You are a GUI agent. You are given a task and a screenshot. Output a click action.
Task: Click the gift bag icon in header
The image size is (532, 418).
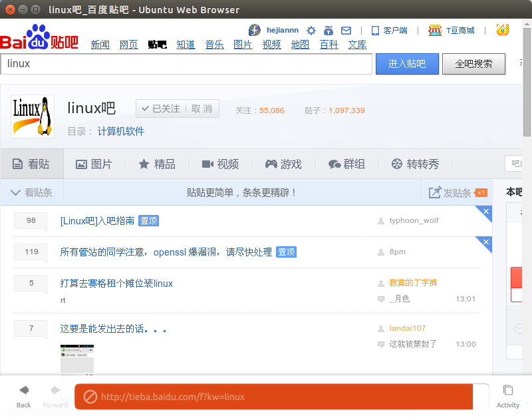click(x=328, y=31)
